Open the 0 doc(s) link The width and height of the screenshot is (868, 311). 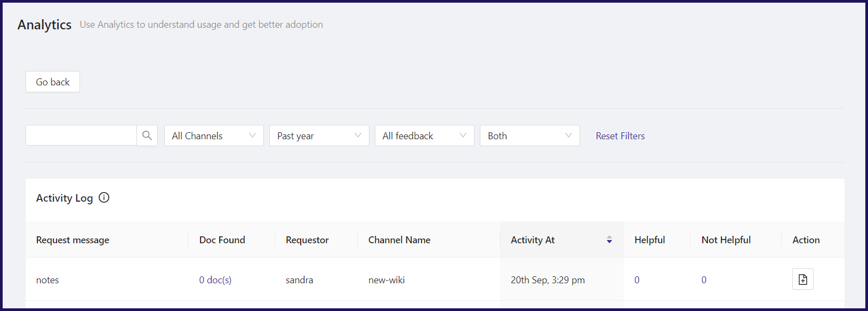click(215, 280)
